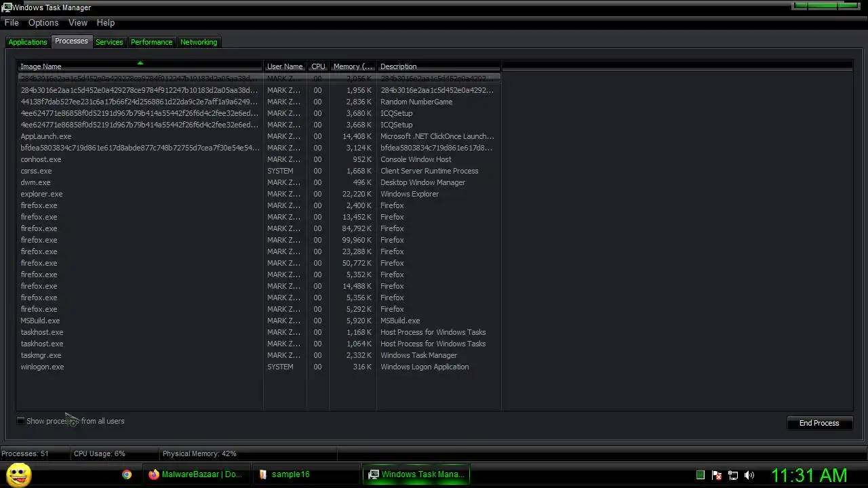
Task: Switch to the Applications tab
Action: (28, 42)
